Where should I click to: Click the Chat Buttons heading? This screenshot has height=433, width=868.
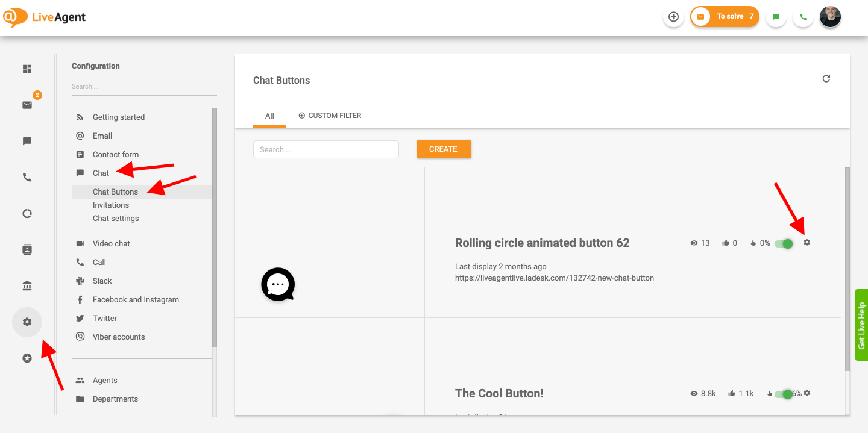281,81
